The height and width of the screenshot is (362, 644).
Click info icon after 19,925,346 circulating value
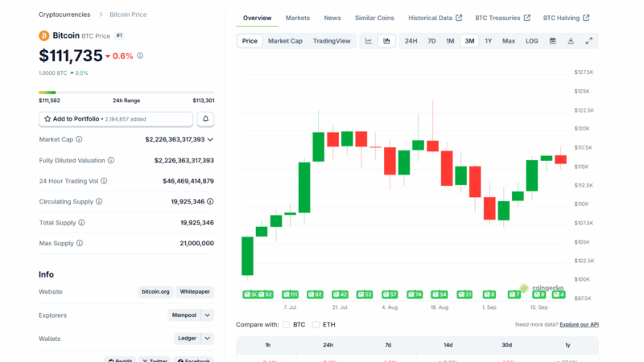(210, 202)
